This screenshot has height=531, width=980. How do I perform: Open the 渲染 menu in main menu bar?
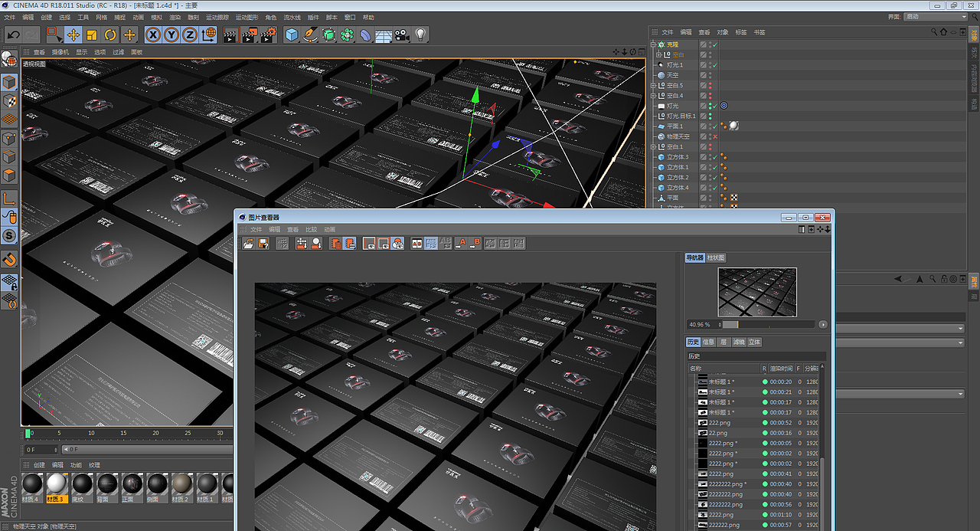click(x=175, y=17)
